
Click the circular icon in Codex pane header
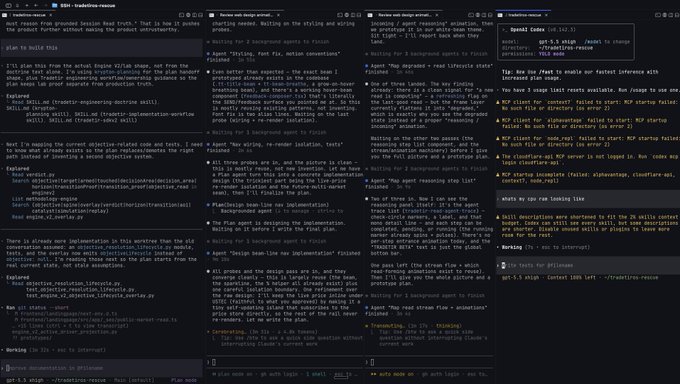[664, 15]
